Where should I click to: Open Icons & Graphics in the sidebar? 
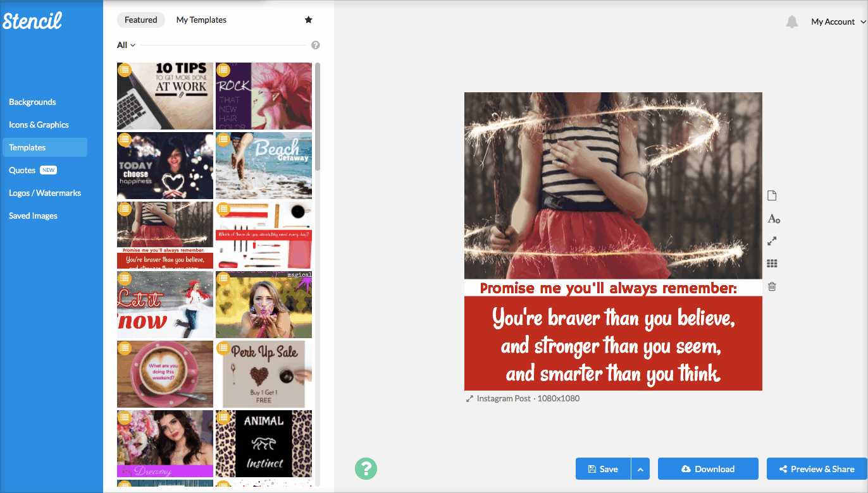(x=39, y=125)
